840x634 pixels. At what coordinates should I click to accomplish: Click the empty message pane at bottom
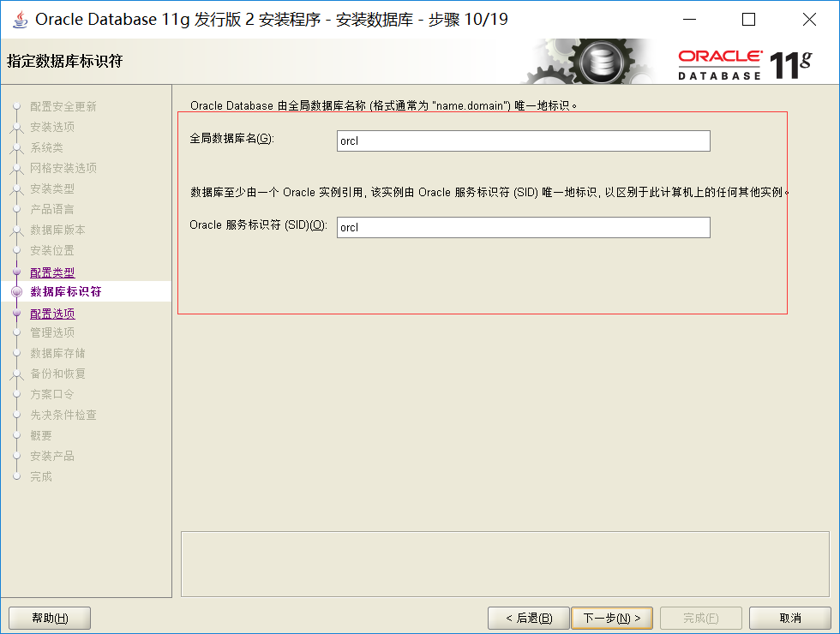pos(505,564)
